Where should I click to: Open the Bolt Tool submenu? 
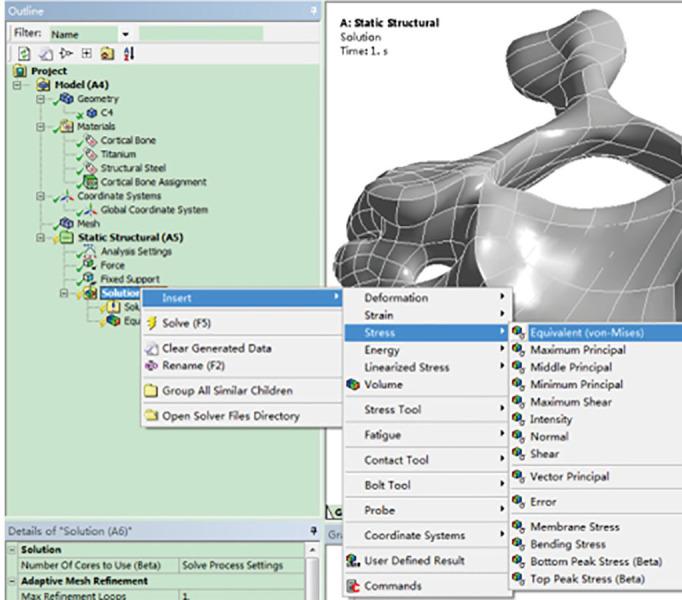(x=427, y=485)
